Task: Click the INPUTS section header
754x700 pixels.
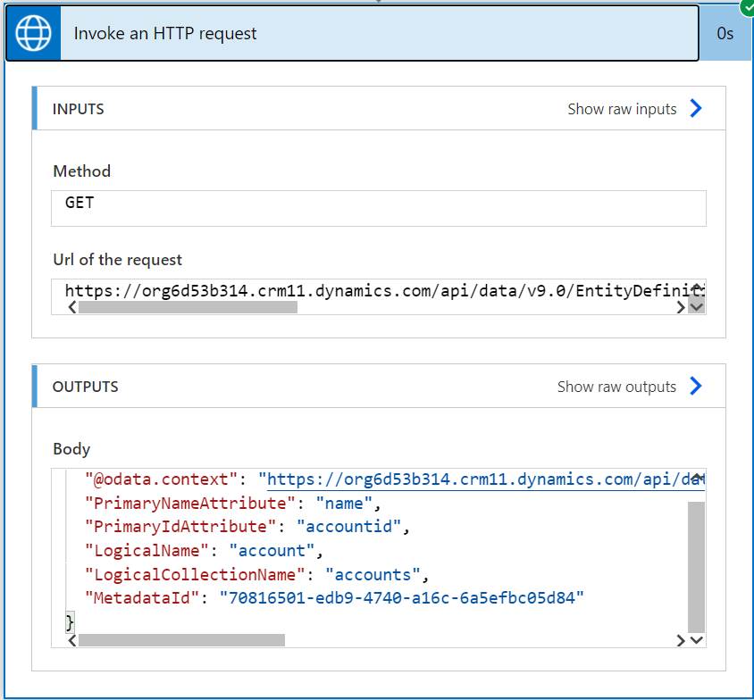Action: click(x=79, y=109)
